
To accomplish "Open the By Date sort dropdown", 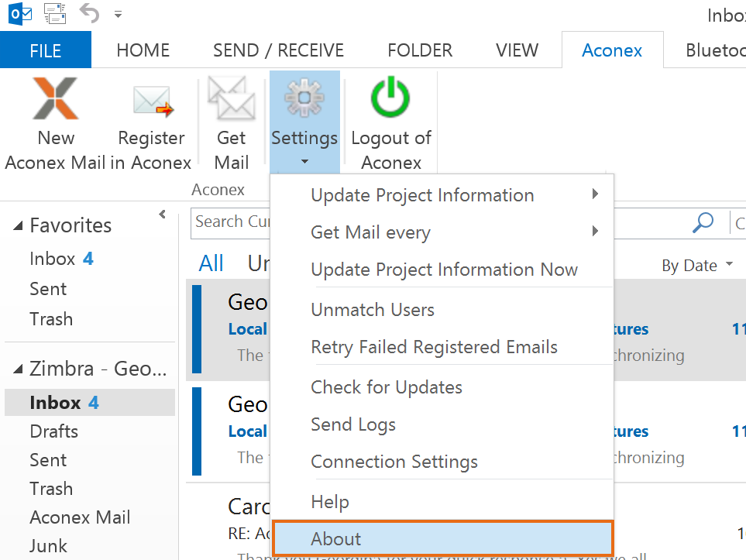I will coord(697,265).
